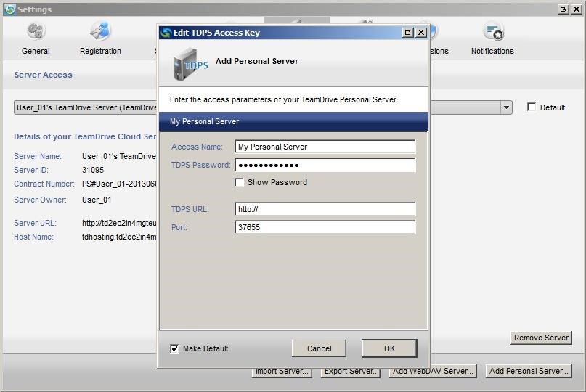The width and height of the screenshot is (586, 392).
Task: Switch to the Registration tab label
Action: pos(100,51)
